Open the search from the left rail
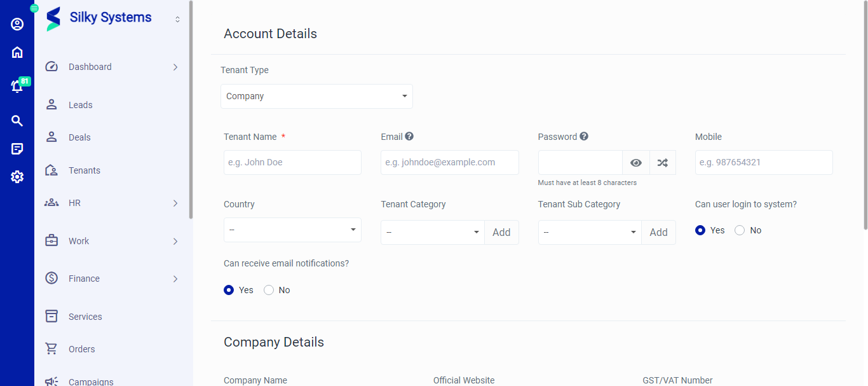 17,120
